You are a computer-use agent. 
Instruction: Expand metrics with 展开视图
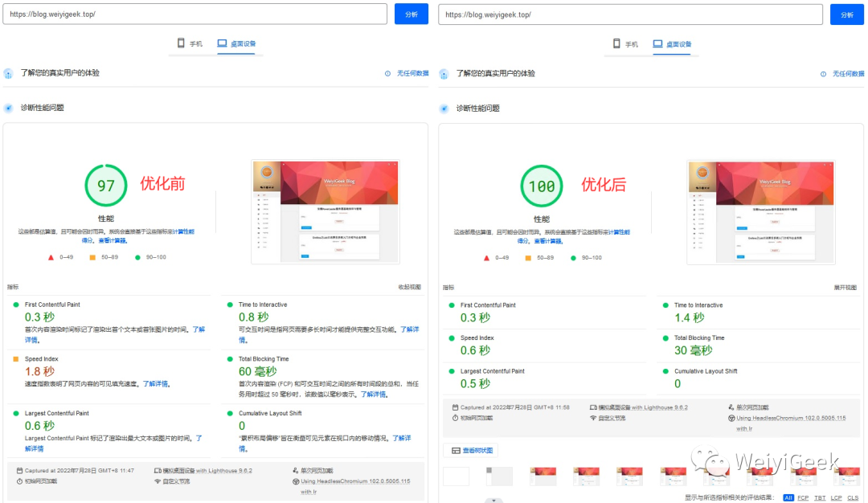pos(845,287)
